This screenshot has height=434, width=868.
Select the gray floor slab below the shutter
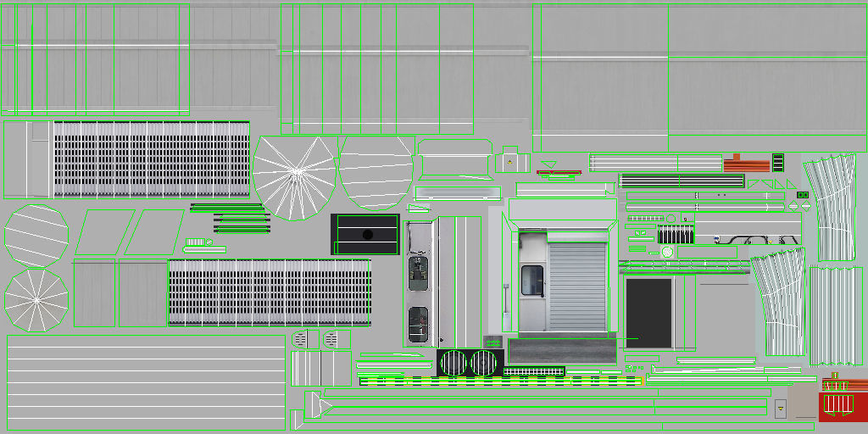tap(562, 351)
